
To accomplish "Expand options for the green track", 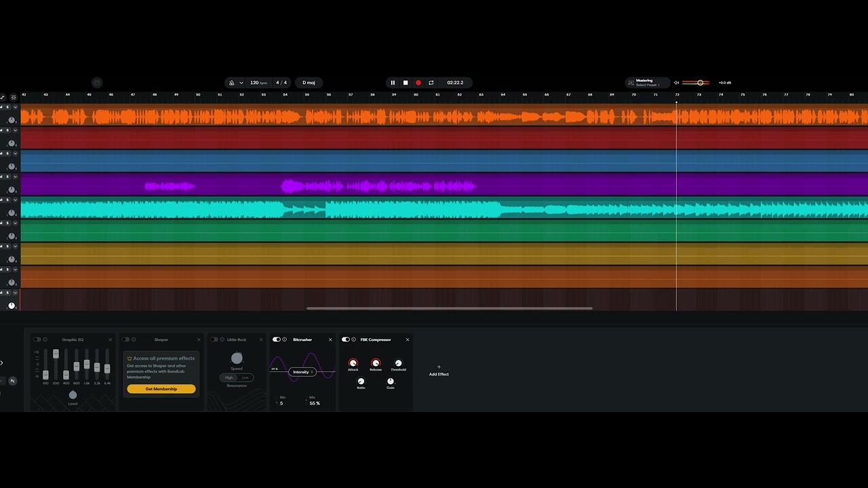I will coord(15,223).
